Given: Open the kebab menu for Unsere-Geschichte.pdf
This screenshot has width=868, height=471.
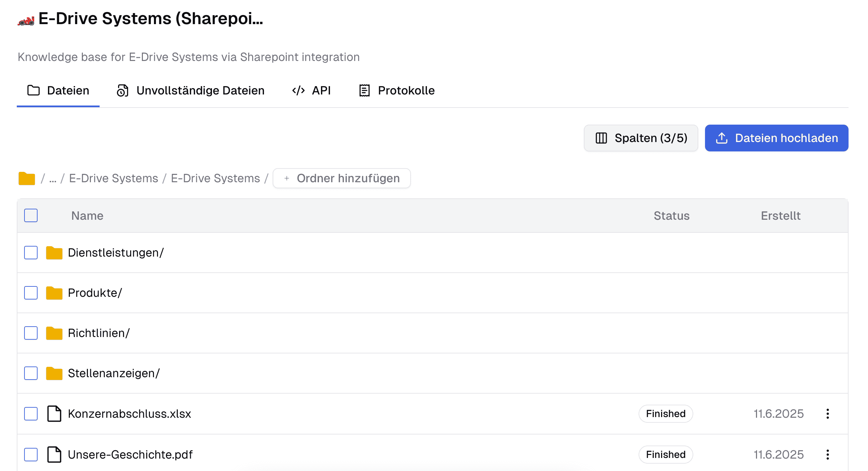Looking at the screenshot, I should (828, 454).
